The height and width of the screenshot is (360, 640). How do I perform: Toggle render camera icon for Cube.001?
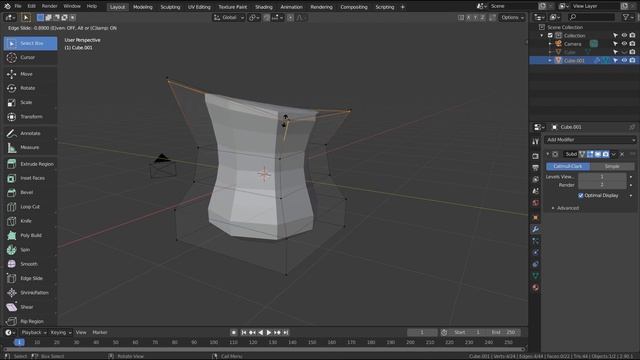point(632,60)
